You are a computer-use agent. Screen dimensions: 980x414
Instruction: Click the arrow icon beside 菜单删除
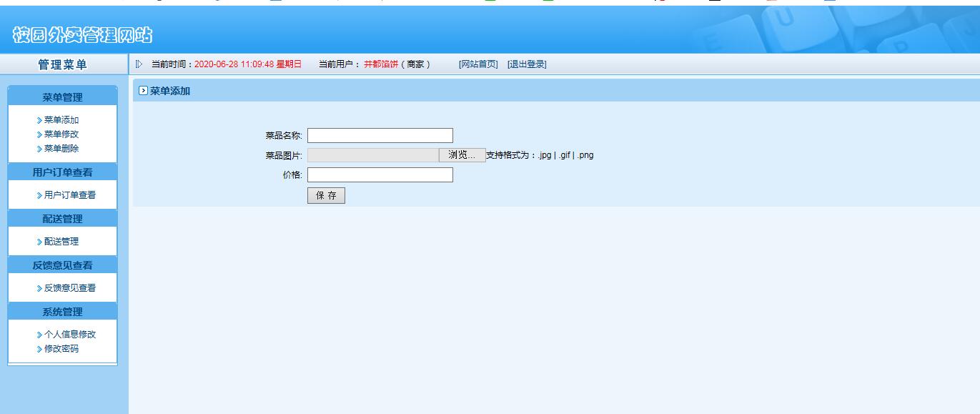tap(39, 149)
